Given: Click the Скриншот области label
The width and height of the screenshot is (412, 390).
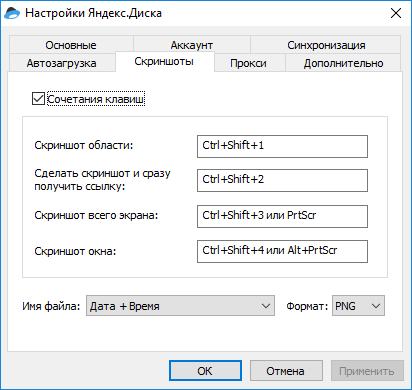Looking at the screenshot, I should point(84,145).
